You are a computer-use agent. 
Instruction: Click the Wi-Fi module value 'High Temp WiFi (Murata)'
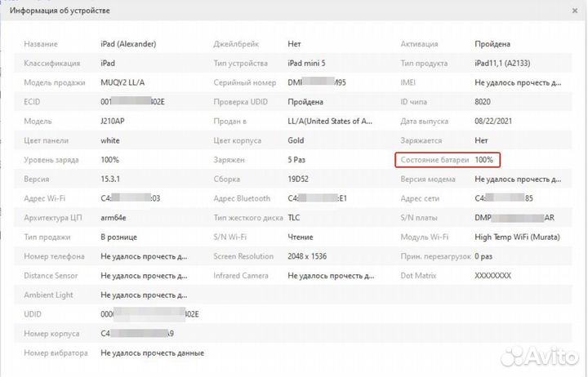pos(517,237)
